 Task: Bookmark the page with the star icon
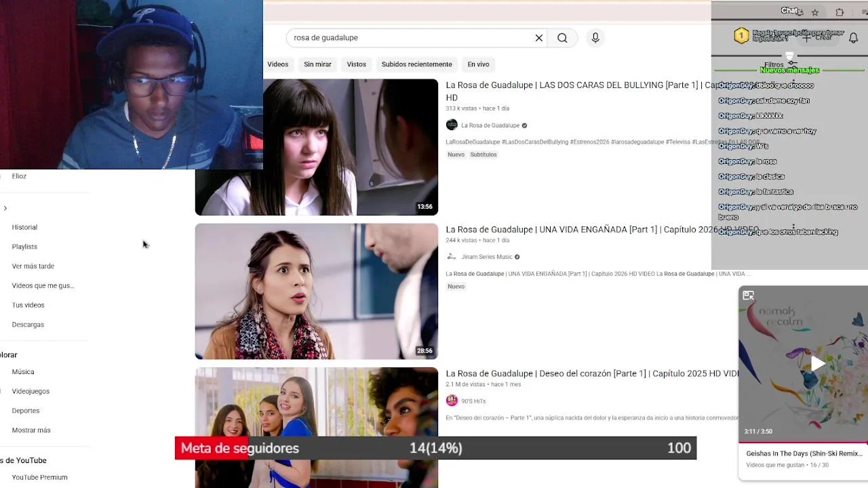815,12
